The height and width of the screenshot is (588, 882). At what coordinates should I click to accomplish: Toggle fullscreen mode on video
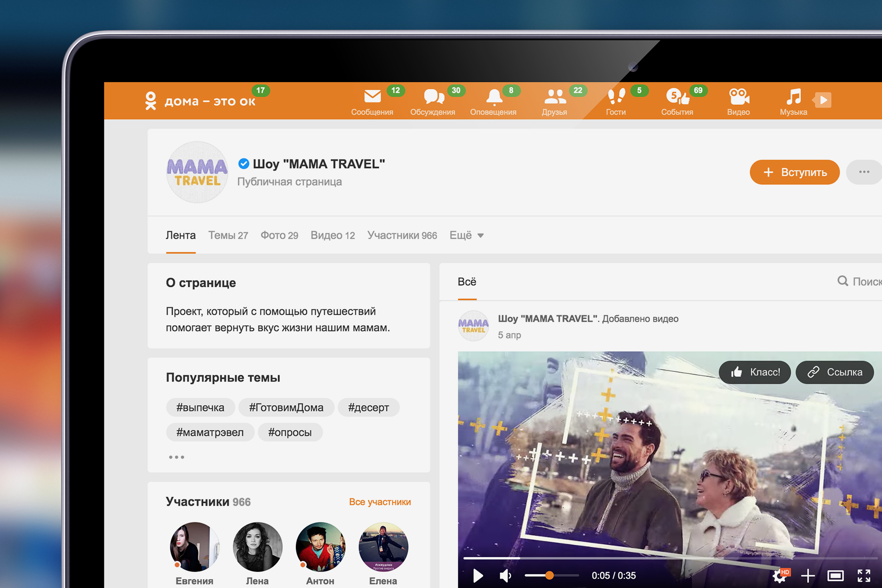(863, 576)
